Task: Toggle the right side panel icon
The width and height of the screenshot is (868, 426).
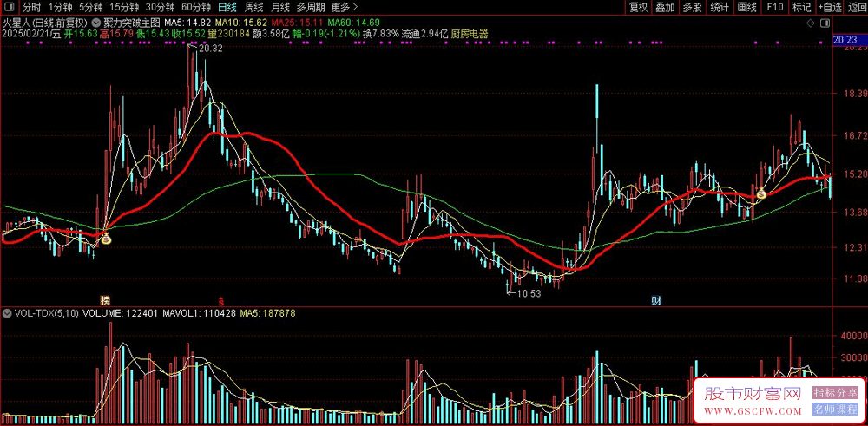Action: point(825,23)
